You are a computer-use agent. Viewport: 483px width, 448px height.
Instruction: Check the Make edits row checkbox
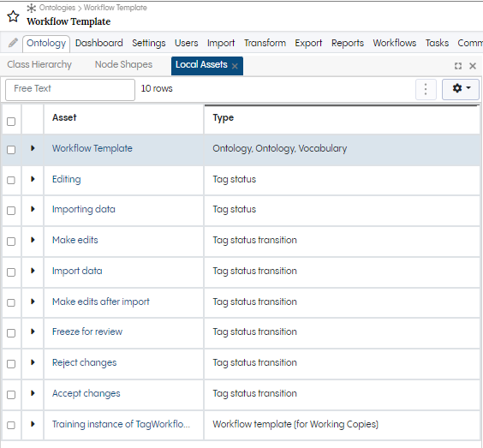pyautogui.click(x=11, y=242)
